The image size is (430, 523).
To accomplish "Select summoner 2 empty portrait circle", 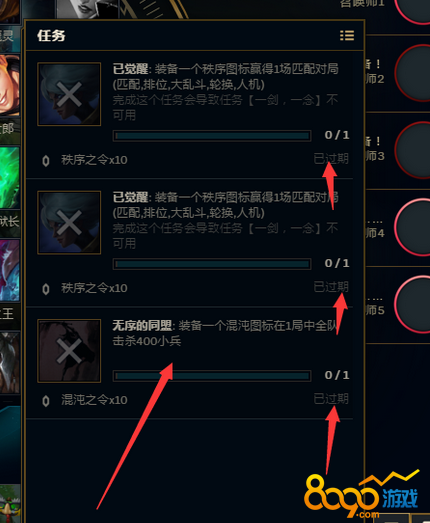I will click(413, 73).
